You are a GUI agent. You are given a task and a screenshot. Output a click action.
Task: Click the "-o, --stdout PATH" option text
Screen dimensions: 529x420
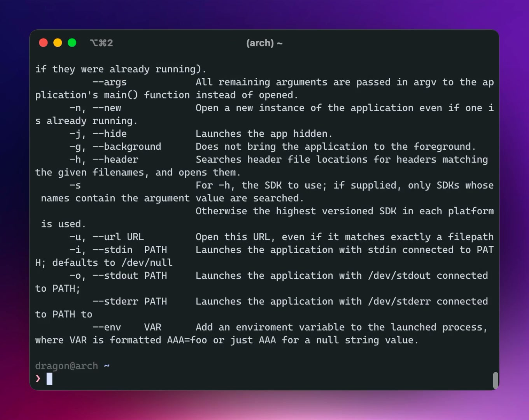(x=118, y=275)
